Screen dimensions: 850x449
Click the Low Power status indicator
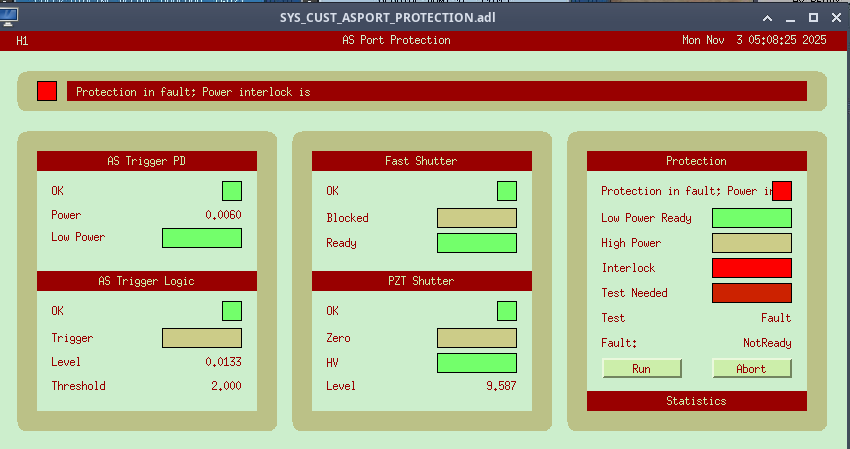click(202, 238)
